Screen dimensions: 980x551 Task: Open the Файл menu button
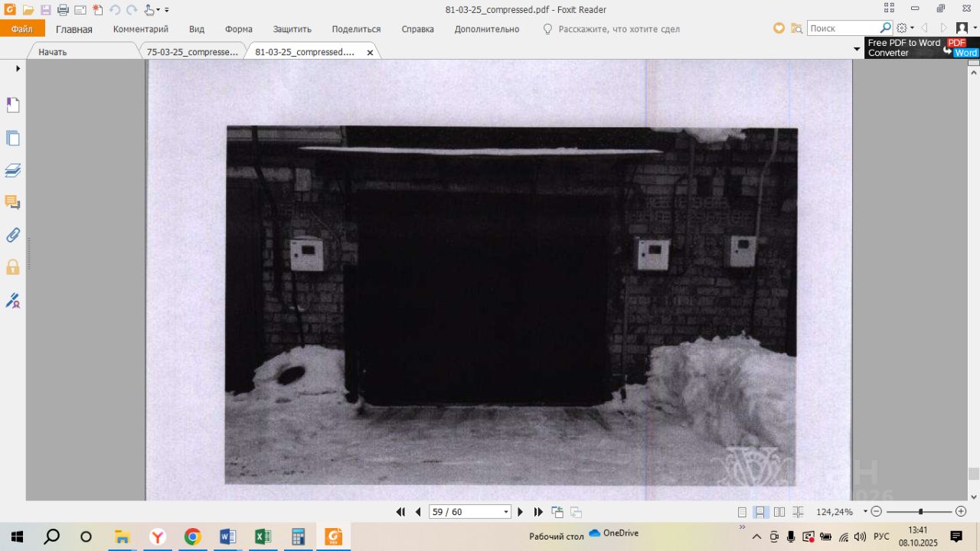22,29
